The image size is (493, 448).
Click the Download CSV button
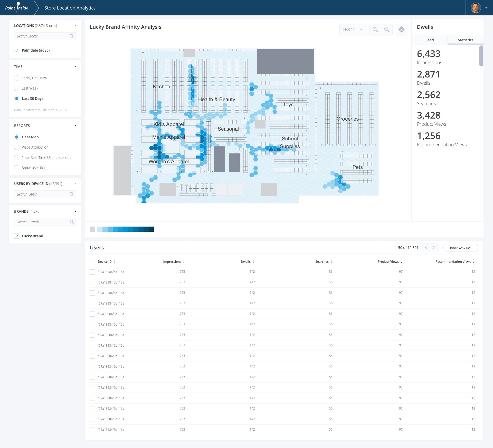460,248
